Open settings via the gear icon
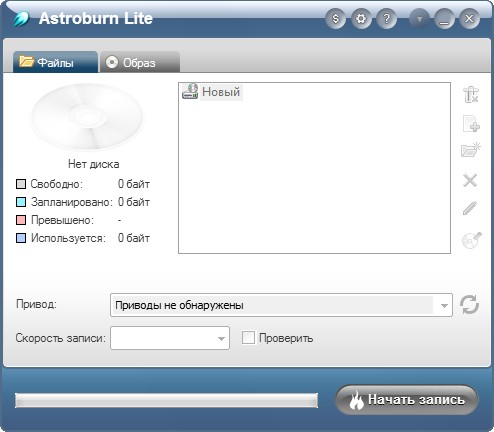The image size is (494, 432). click(361, 19)
